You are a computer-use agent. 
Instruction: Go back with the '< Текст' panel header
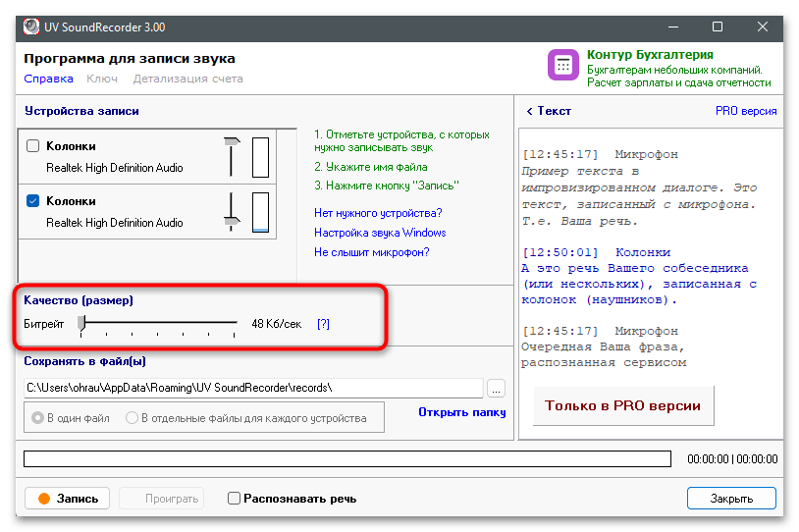point(549,111)
